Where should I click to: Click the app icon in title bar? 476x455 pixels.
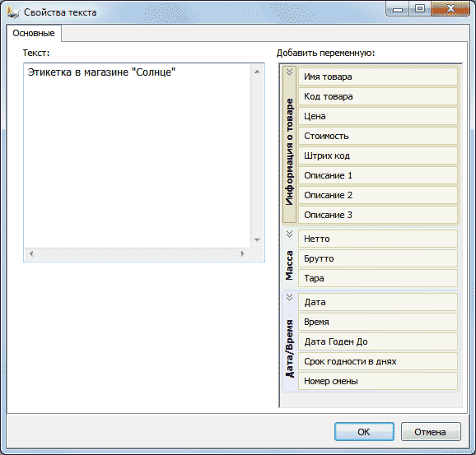coord(13,12)
